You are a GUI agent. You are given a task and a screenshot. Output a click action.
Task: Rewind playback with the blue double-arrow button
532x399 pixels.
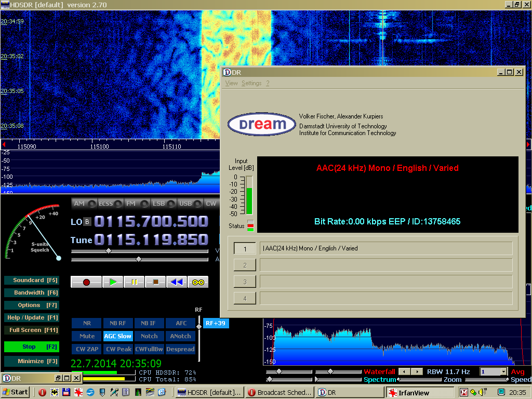[177, 282]
